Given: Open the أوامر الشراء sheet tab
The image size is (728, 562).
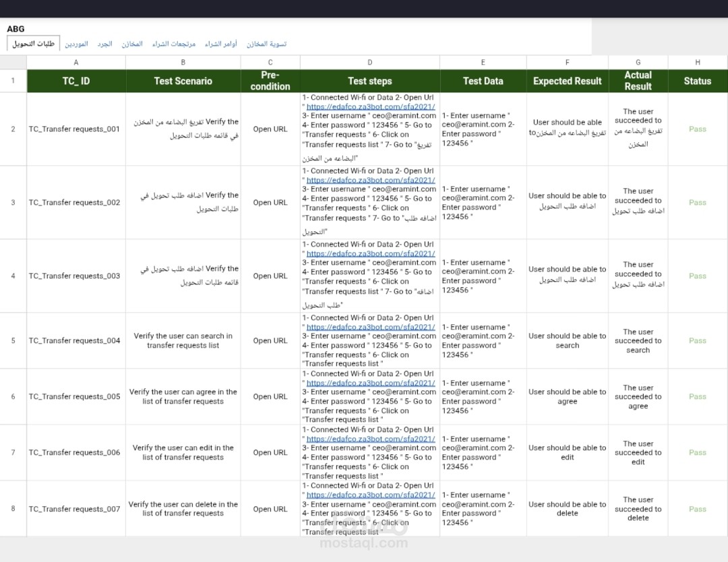Looking at the screenshot, I should tap(221, 44).
